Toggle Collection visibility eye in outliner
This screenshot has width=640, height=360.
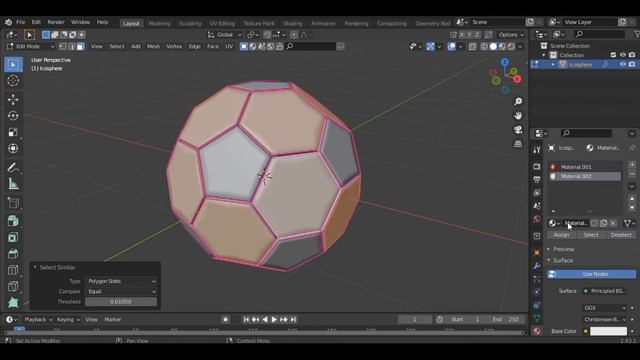pos(623,55)
